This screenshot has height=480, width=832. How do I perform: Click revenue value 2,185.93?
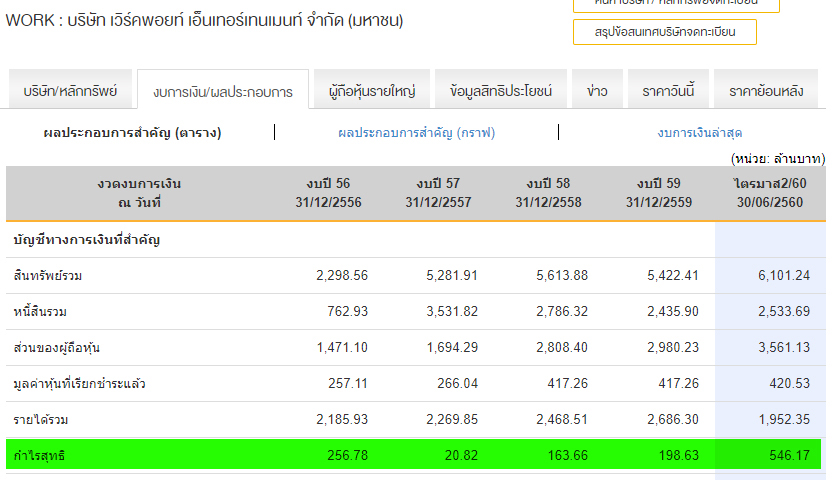[x=342, y=420]
